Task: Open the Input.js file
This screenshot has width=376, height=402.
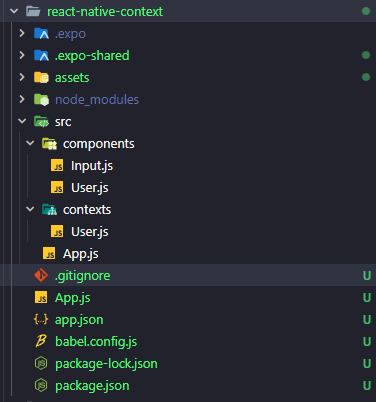Action: coord(92,166)
